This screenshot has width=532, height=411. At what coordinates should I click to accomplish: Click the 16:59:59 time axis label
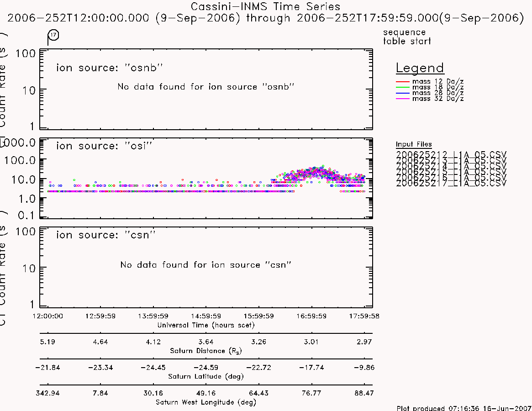click(x=311, y=316)
